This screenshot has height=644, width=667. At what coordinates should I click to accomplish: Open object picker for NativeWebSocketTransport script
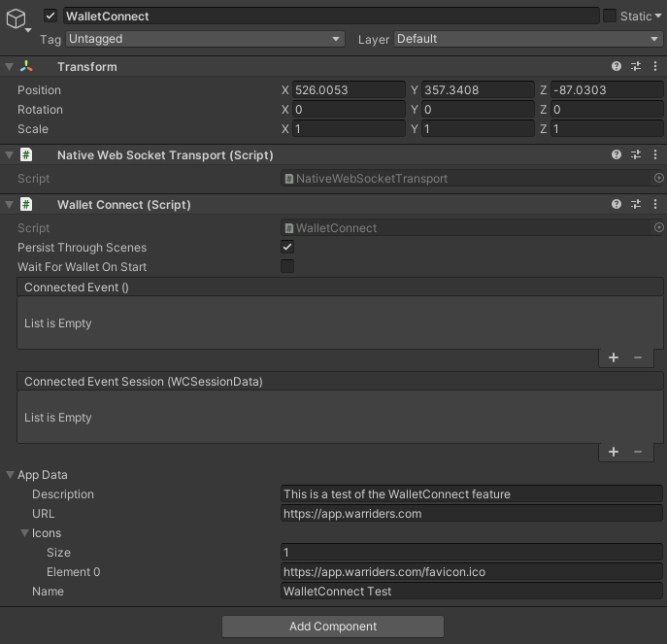658,179
